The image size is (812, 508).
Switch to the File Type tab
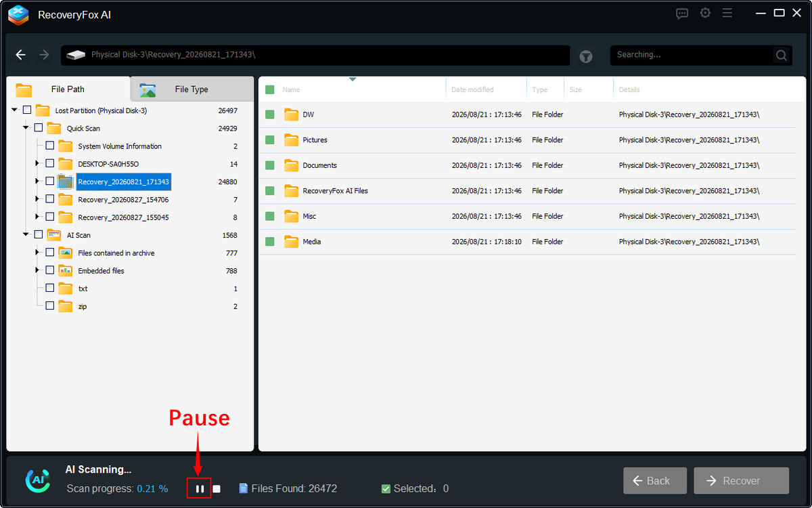191,89
